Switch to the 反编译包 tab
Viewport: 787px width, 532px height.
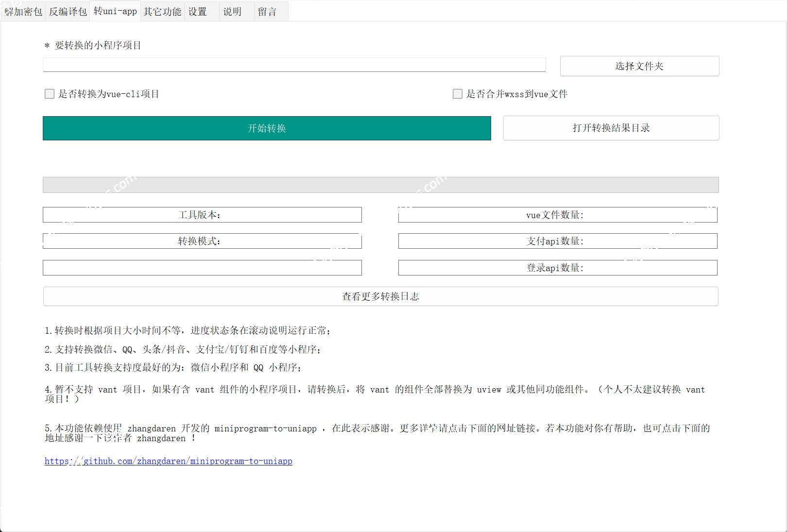(x=67, y=11)
